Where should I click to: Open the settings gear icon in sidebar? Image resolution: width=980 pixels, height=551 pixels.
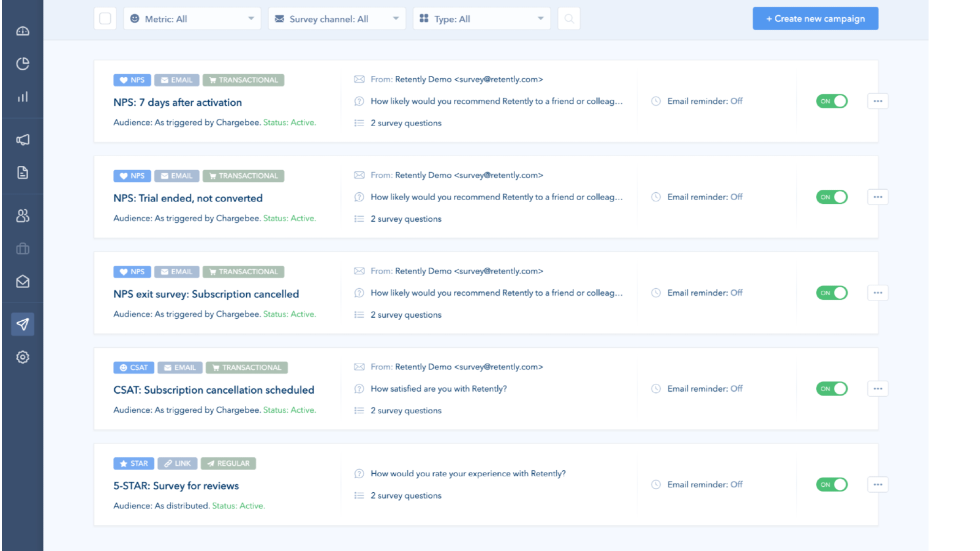pos(23,357)
